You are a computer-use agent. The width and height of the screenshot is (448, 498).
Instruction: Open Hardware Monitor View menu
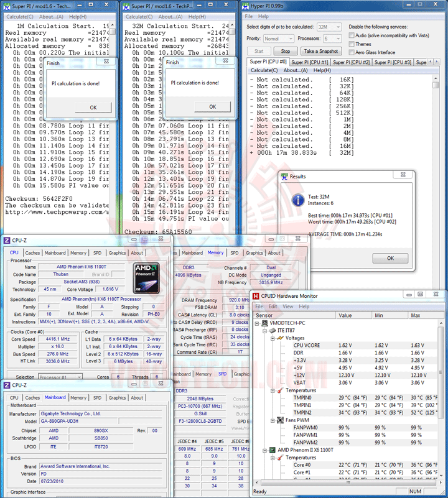pos(287,307)
